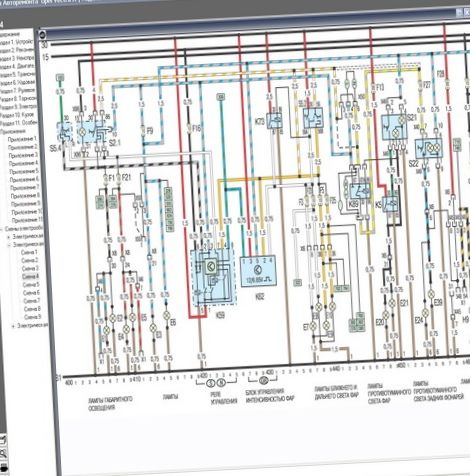Select Приложение 11 in the tree
The image size is (470, 476).
coord(28,220)
